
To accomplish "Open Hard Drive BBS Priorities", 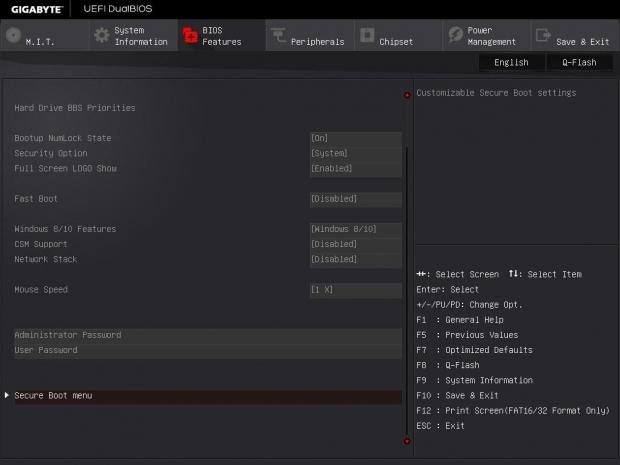I will click(x=75, y=108).
